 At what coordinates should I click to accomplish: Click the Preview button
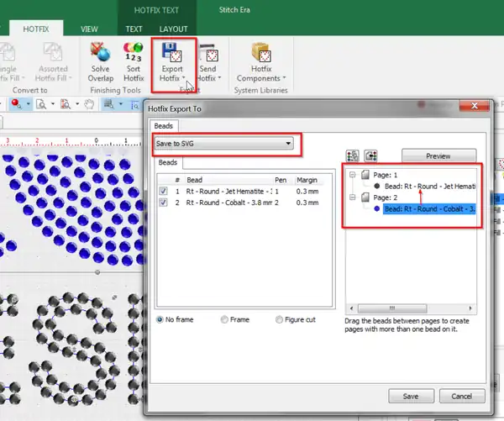click(438, 155)
